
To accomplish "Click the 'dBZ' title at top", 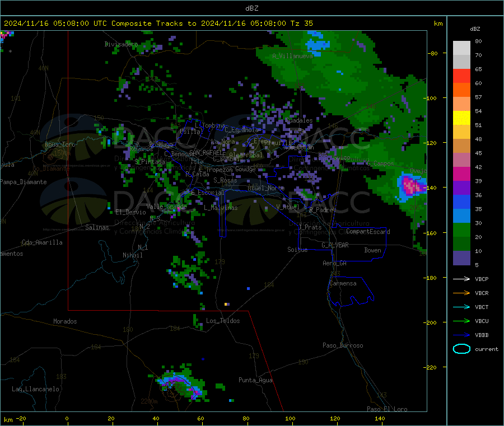I will (x=251, y=8).
